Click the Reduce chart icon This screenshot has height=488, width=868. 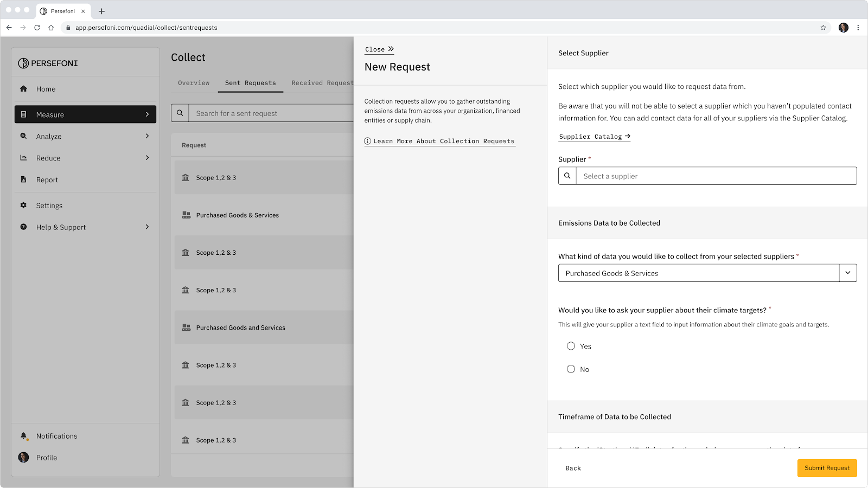(23, 158)
